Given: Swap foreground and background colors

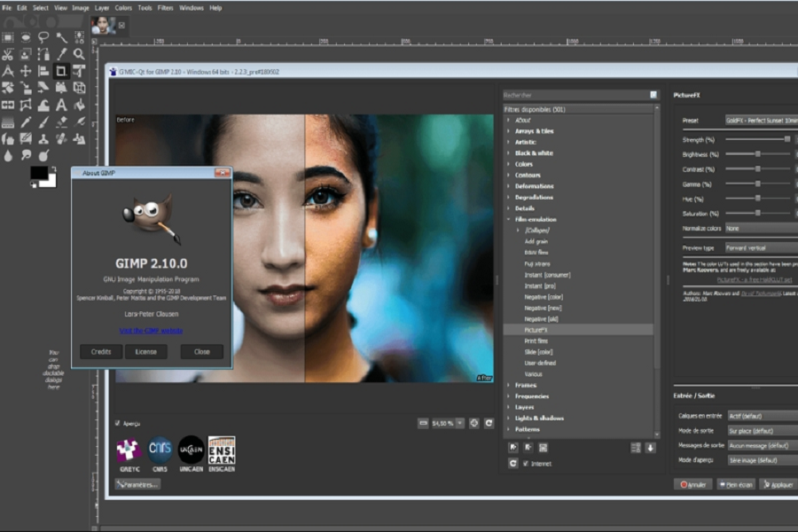Looking at the screenshot, I should click(x=53, y=168).
